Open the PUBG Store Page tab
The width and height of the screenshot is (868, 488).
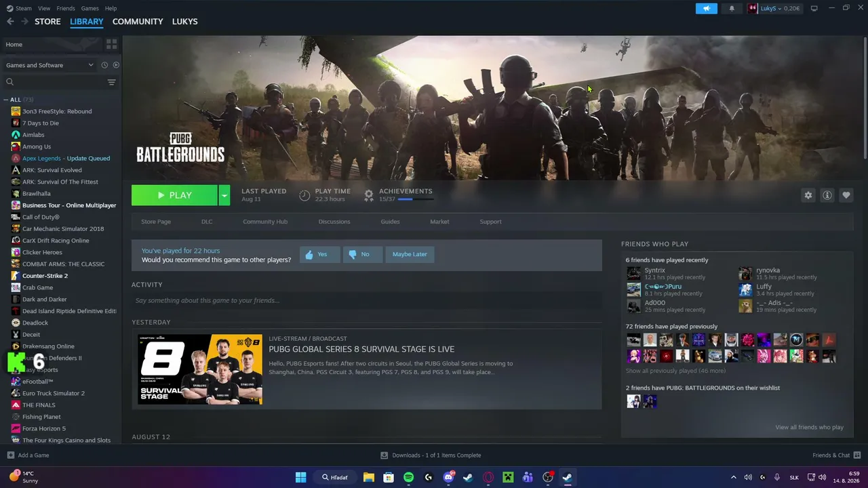[x=156, y=222]
